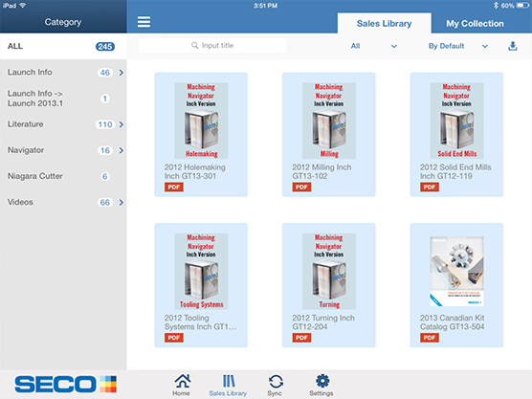Select the Videos category
Screen dimensions: 532x399
63,202
